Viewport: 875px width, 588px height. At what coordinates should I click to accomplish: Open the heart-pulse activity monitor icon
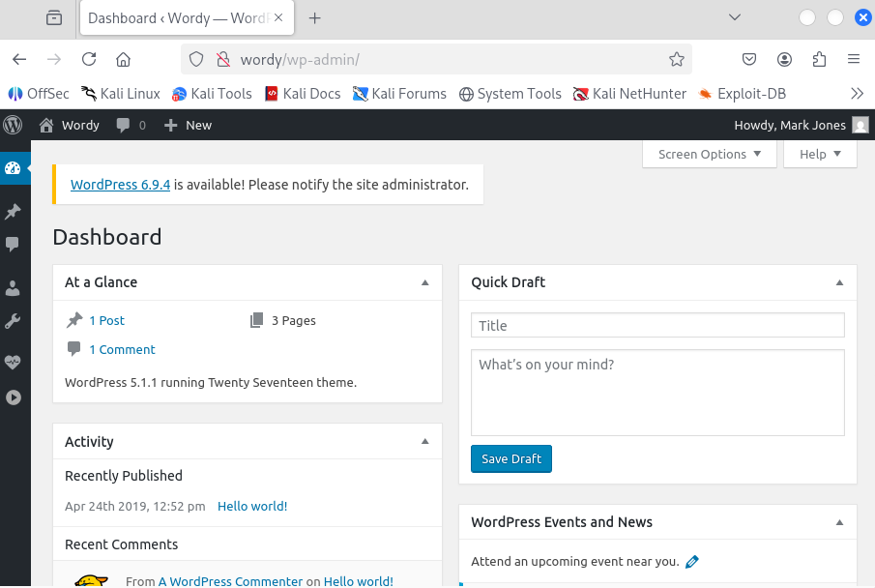pos(13,363)
